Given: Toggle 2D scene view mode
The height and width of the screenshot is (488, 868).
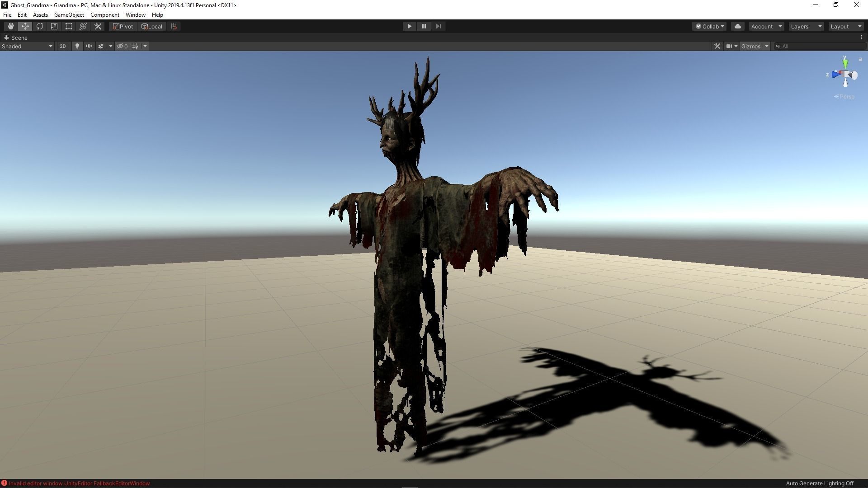Looking at the screenshot, I should 63,46.
